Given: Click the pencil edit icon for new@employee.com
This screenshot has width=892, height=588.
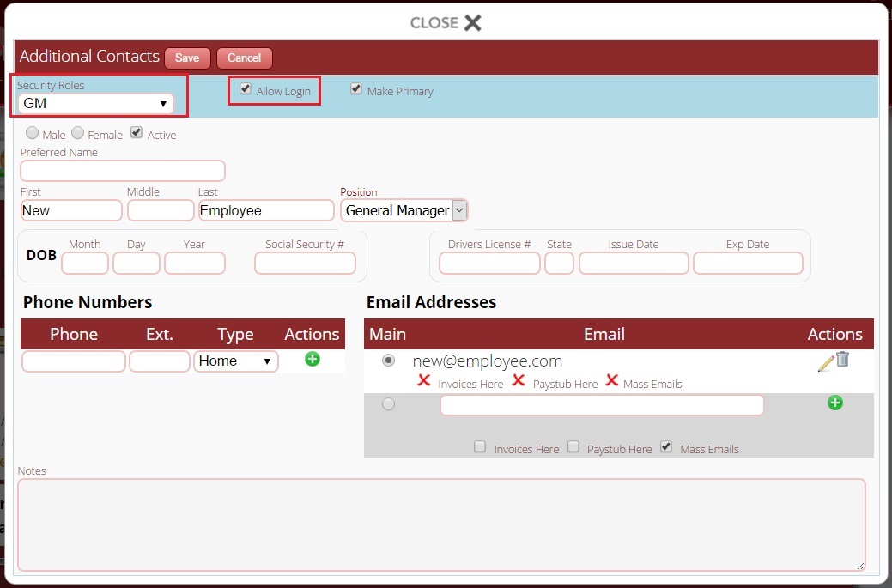Looking at the screenshot, I should tap(825, 362).
